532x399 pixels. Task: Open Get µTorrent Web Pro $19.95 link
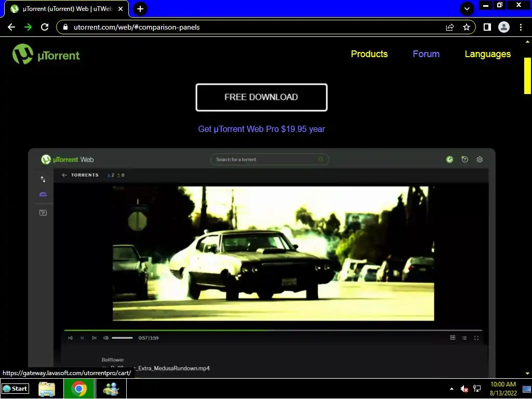click(x=261, y=129)
